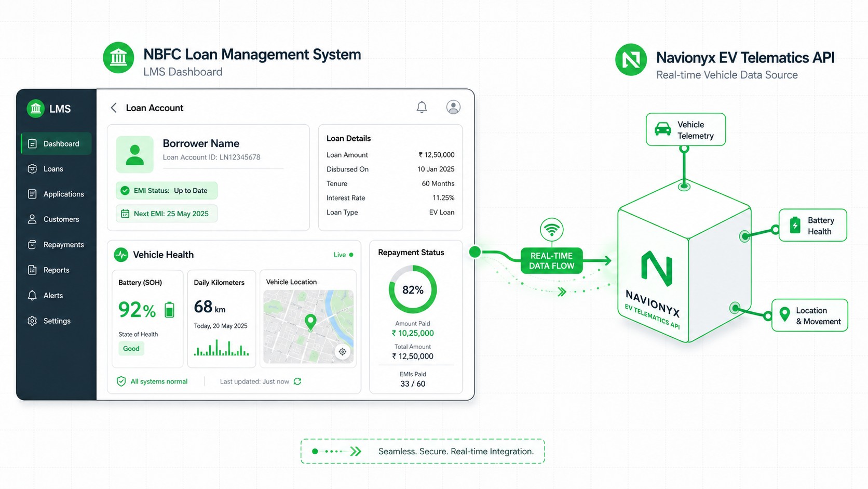Recenter map with the crosshair target icon
Viewport: 868px width, 489px height.
click(343, 352)
